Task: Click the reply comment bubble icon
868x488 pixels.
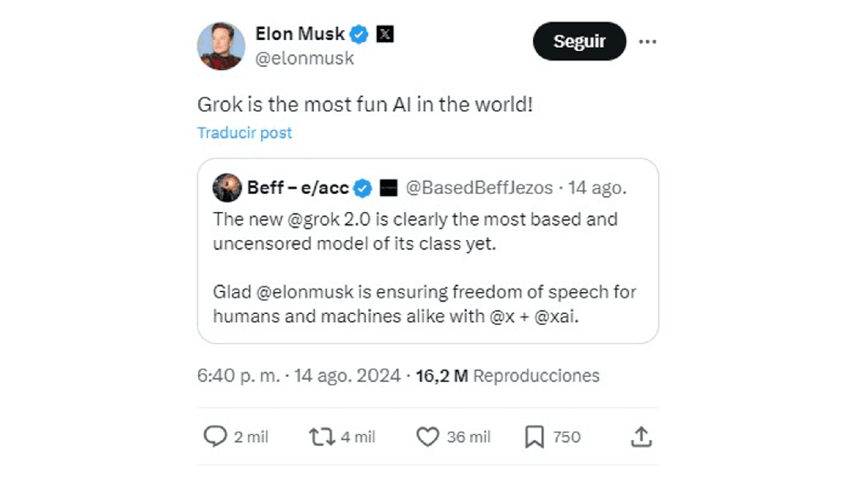Action: click(215, 437)
